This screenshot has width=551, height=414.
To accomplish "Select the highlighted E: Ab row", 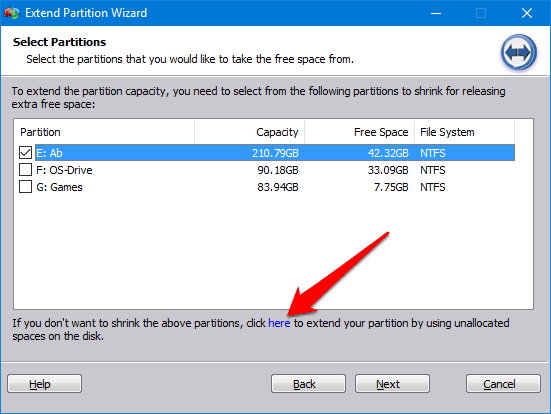I will pyautogui.click(x=275, y=153).
